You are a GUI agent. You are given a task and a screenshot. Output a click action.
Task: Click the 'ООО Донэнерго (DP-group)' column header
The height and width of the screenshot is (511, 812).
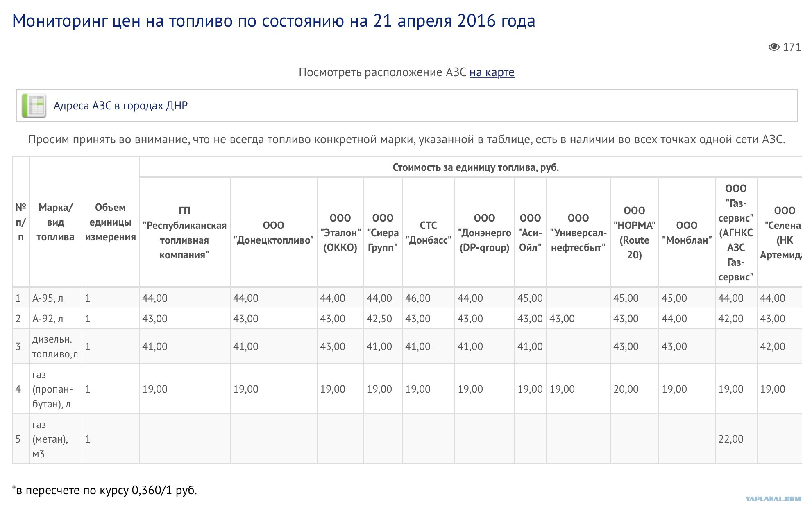[x=485, y=233]
